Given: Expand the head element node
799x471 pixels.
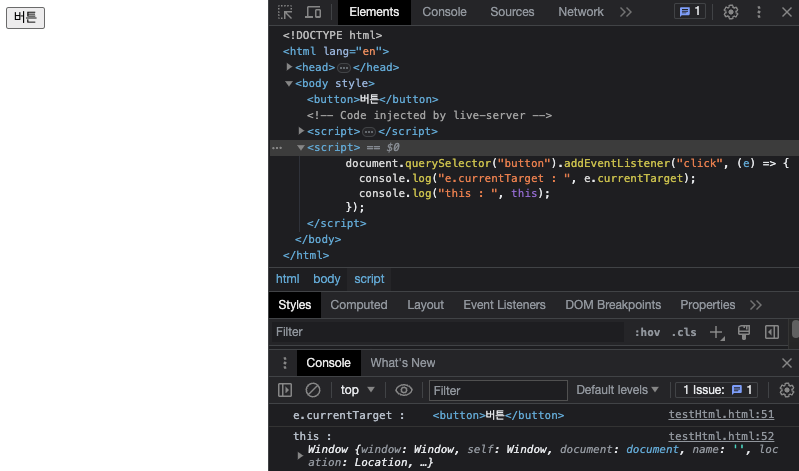Looking at the screenshot, I should (289, 67).
